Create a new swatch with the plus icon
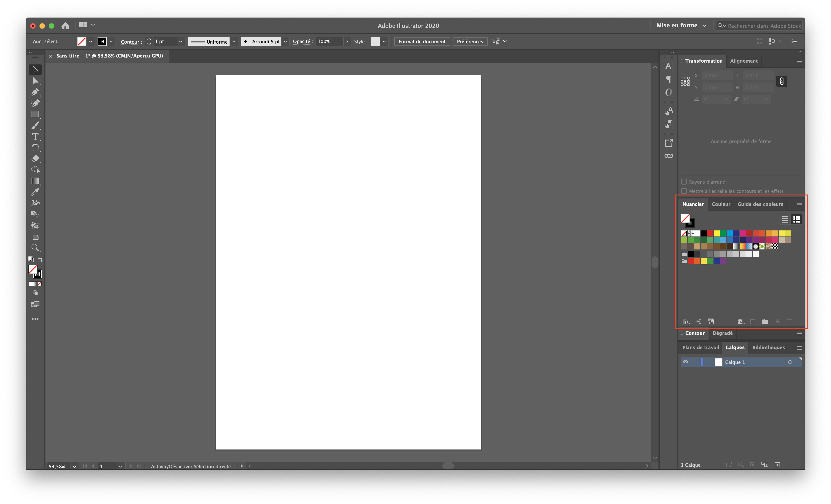The image size is (831, 504). pos(777,321)
